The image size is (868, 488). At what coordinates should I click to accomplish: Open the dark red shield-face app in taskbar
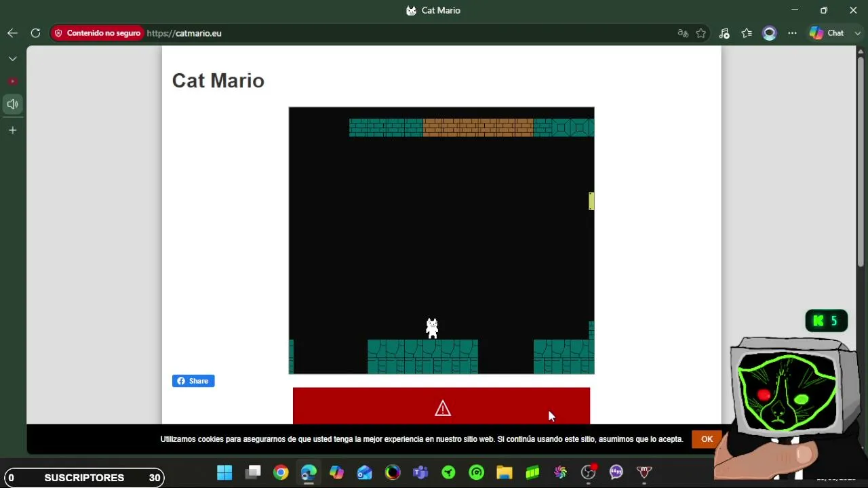(x=644, y=472)
